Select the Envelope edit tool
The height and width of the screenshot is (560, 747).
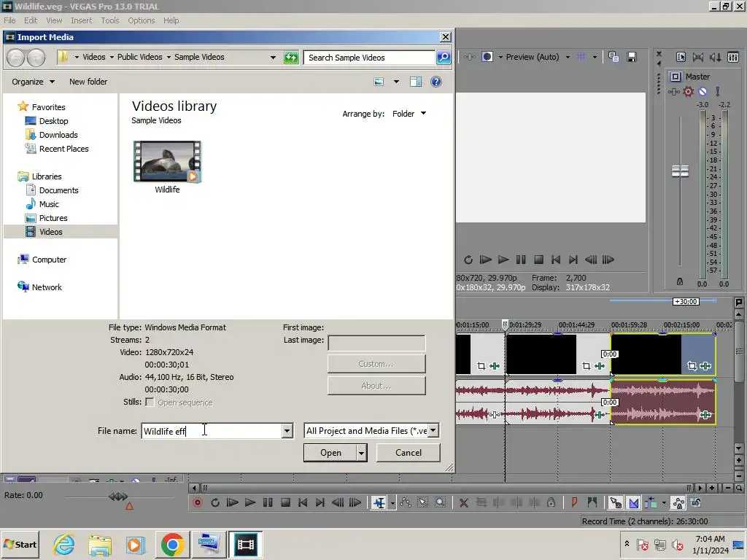[x=406, y=502]
